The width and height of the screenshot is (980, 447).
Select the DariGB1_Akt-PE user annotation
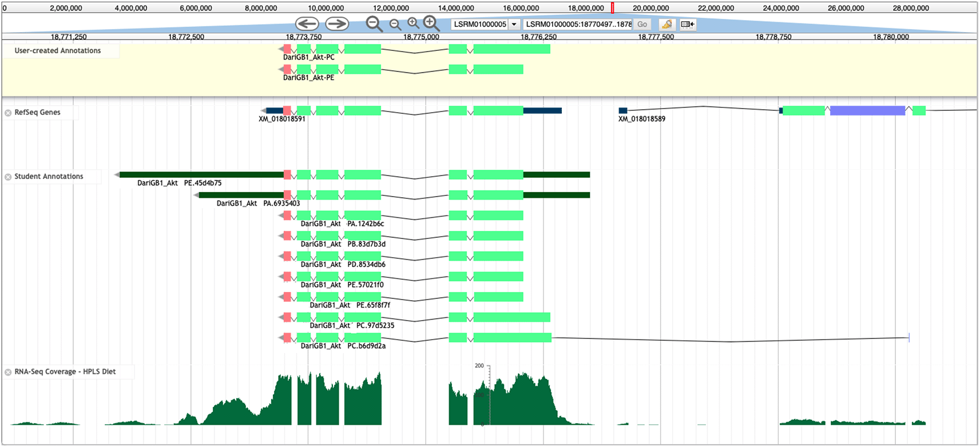coord(309,78)
